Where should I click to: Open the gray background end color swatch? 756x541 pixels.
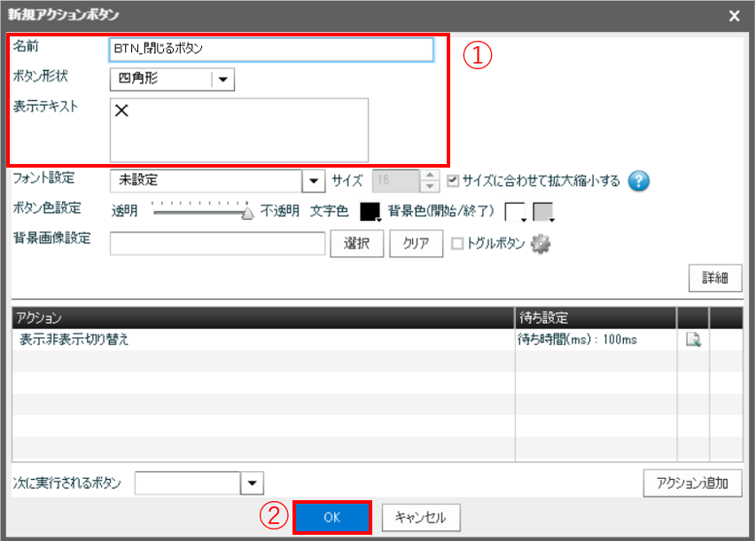click(543, 212)
